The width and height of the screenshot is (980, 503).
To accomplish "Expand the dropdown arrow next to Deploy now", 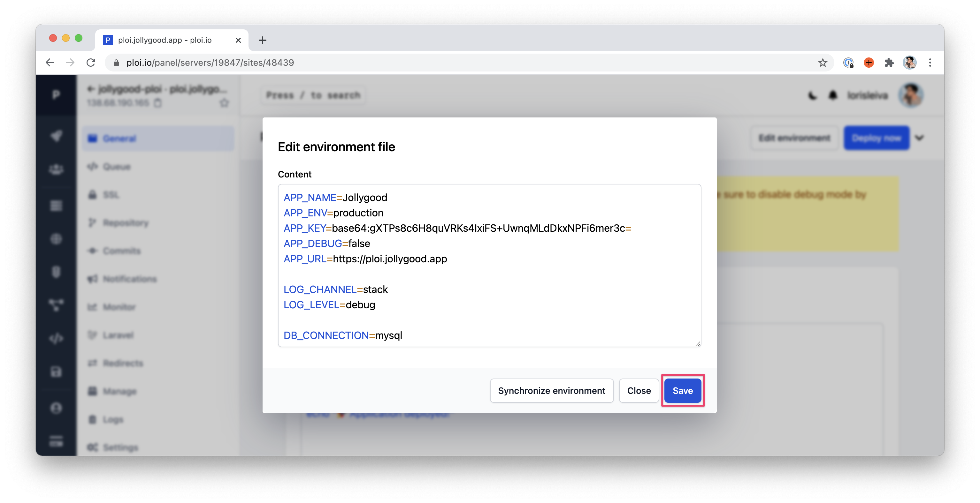I will click(x=920, y=138).
